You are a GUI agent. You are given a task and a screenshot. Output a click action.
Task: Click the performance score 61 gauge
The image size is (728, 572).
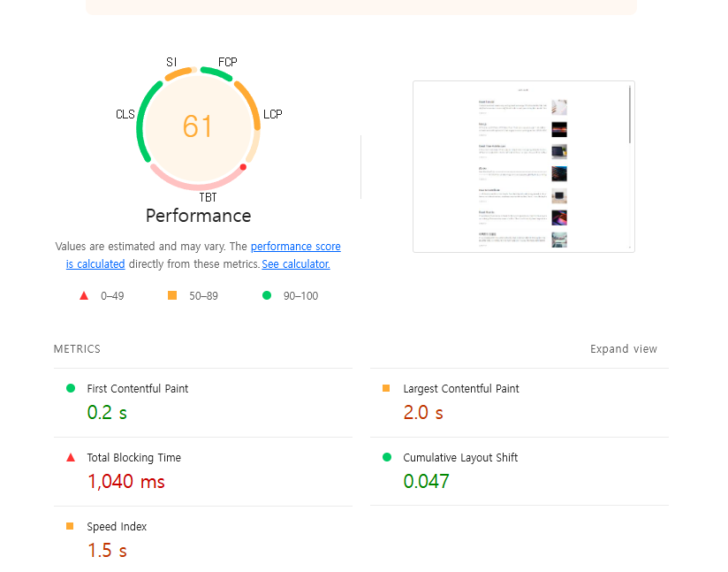[198, 126]
